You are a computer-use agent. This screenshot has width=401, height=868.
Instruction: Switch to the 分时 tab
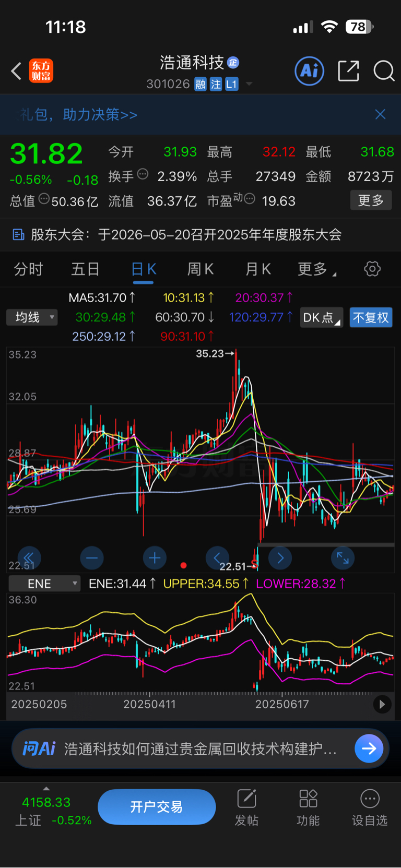[28, 269]
